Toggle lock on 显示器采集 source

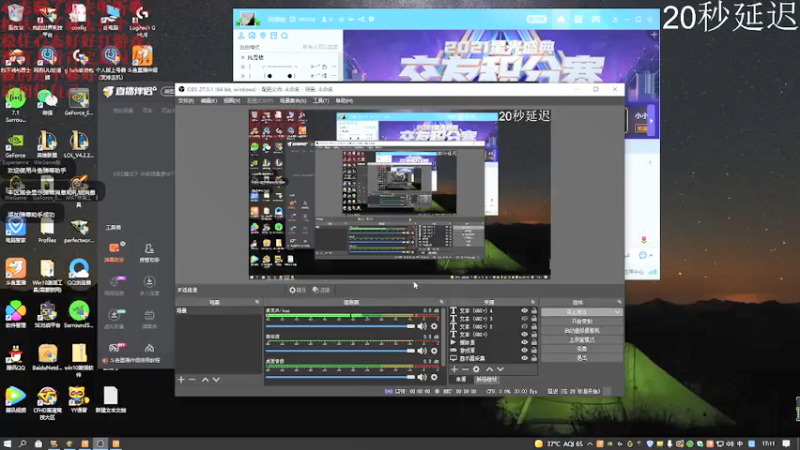pyautogui.click(x=534, y=358)
